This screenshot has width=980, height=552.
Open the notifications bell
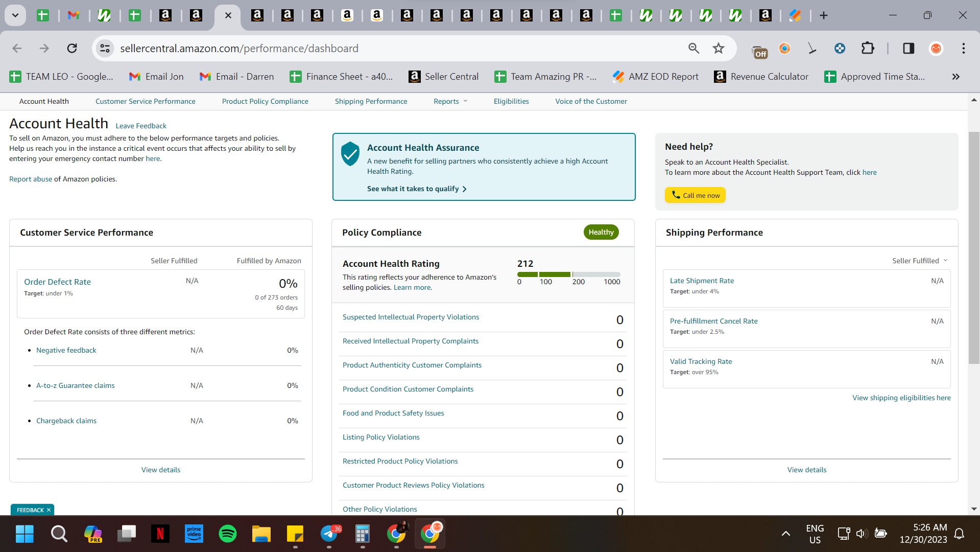click(959, 534)
